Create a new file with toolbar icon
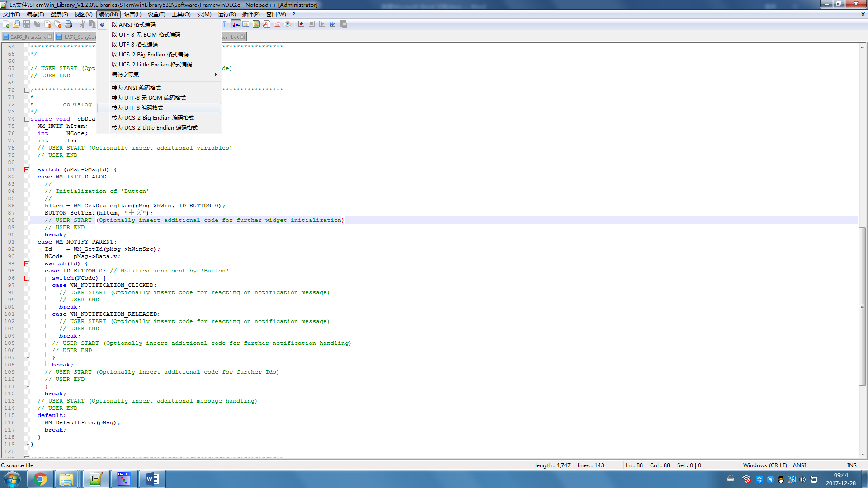Image resolution: width=868 pixels, height=488 pixels. tap(6, 24)
